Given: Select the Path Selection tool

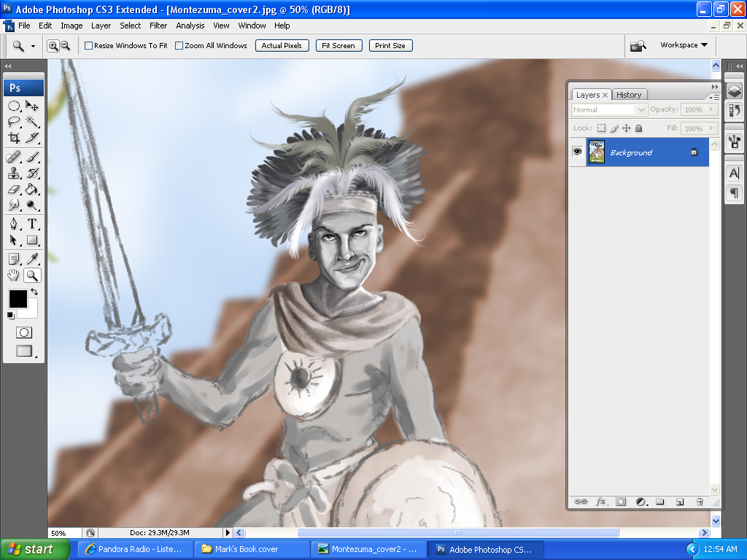Looking at the screenshot, I should pyautogui.click(x=14, y=240).
